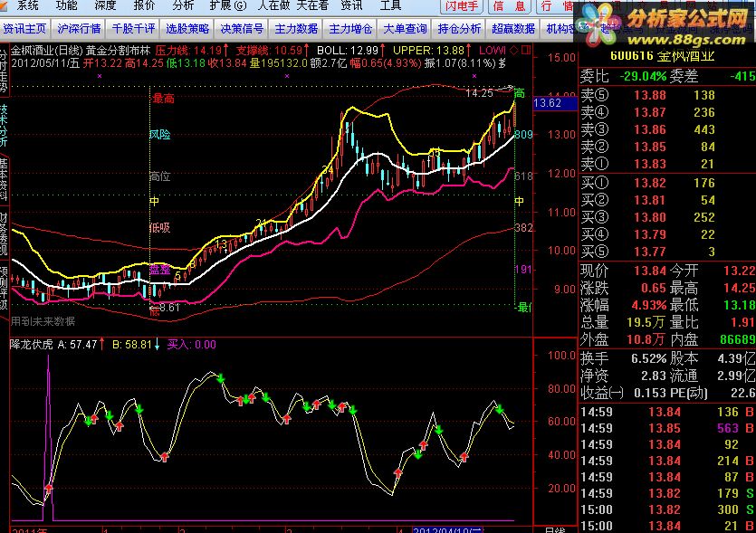Click the 净资 2.83 value
The width and height of the screenshot is (756, 533).
pyautogui.click(x=654, y=376)
